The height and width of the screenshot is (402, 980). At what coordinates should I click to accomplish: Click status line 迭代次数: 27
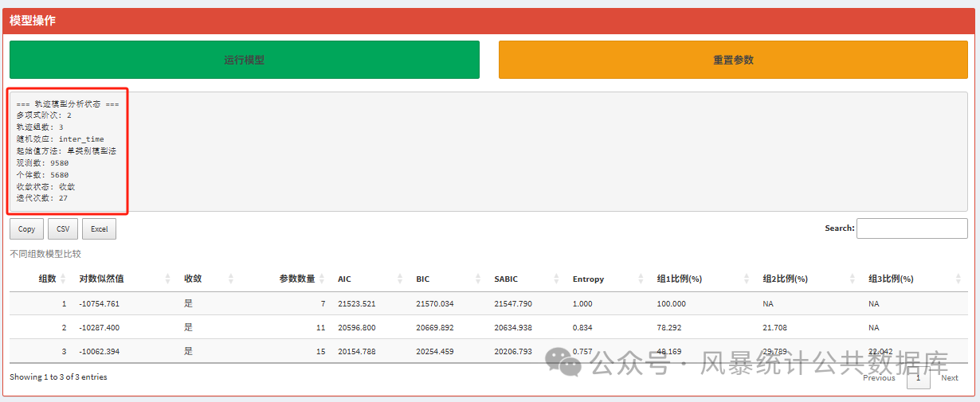click(x=42, y=198)
